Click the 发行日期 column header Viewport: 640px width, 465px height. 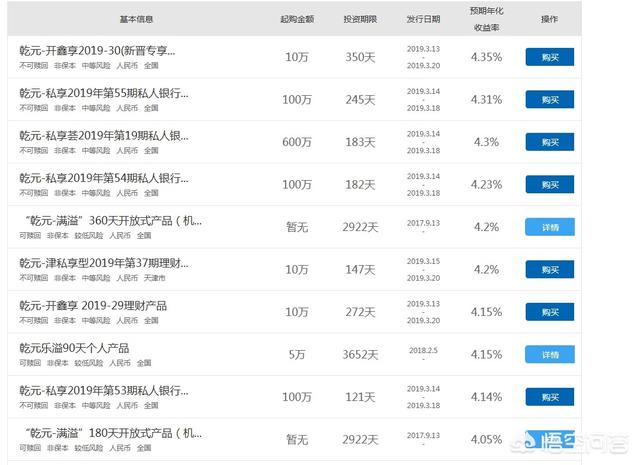(x=423, y=19)
